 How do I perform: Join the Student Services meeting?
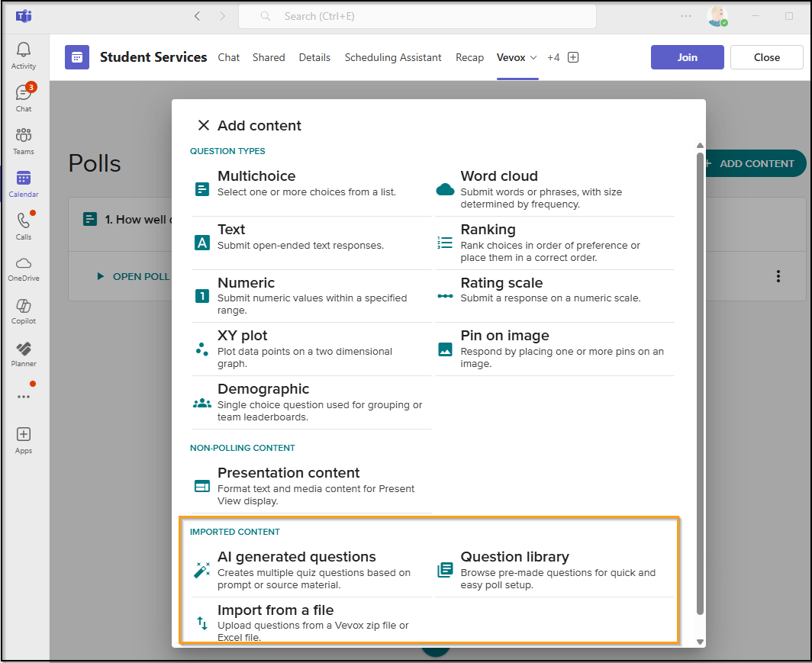(687, 57)
